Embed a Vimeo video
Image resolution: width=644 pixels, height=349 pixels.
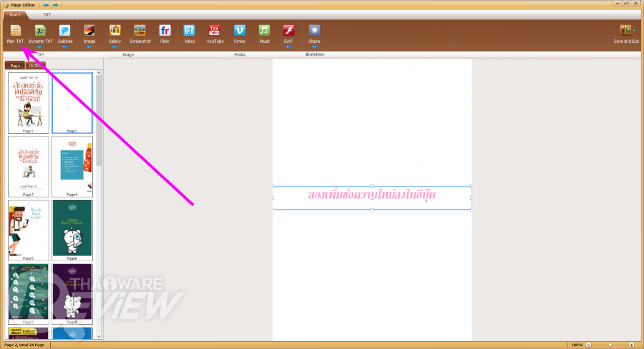[239, 34]
